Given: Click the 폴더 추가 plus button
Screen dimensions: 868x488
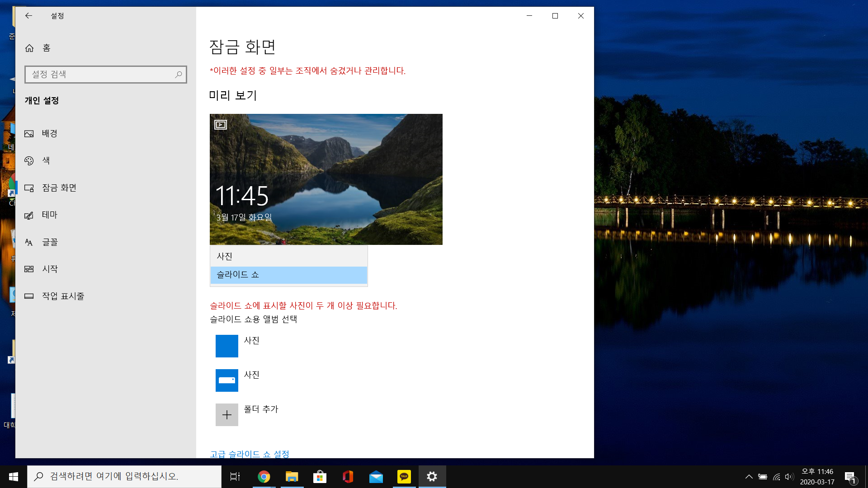Looking at the screenshot, I should point(226,415).
